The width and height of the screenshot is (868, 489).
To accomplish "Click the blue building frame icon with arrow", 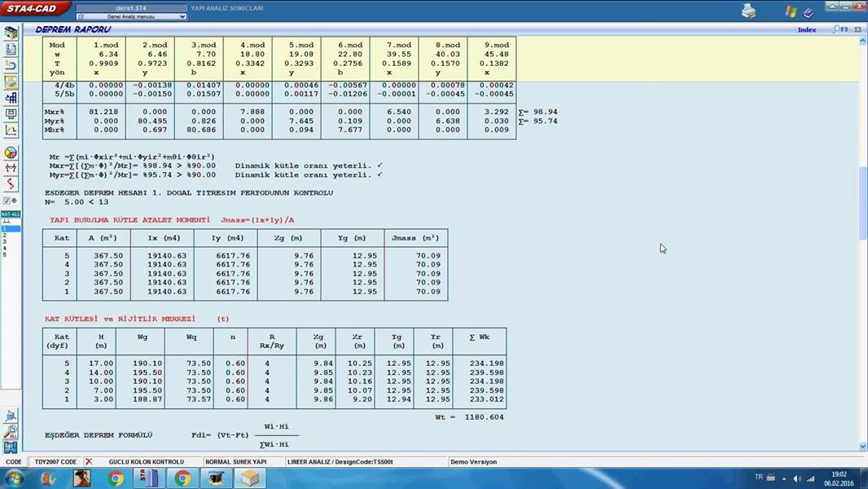I will 11,99.
